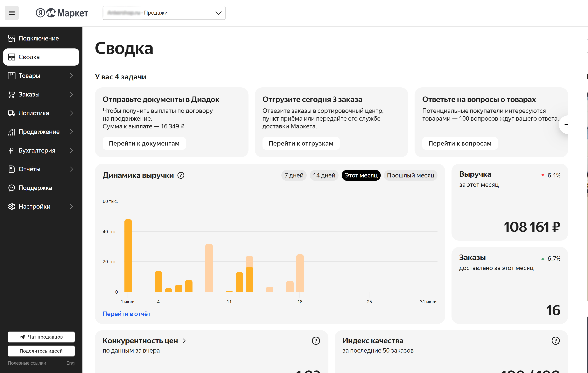Click Перейти к отгрузкам button
The width and height of the screenshot is (588, 373).
click(x=301, y=143)
